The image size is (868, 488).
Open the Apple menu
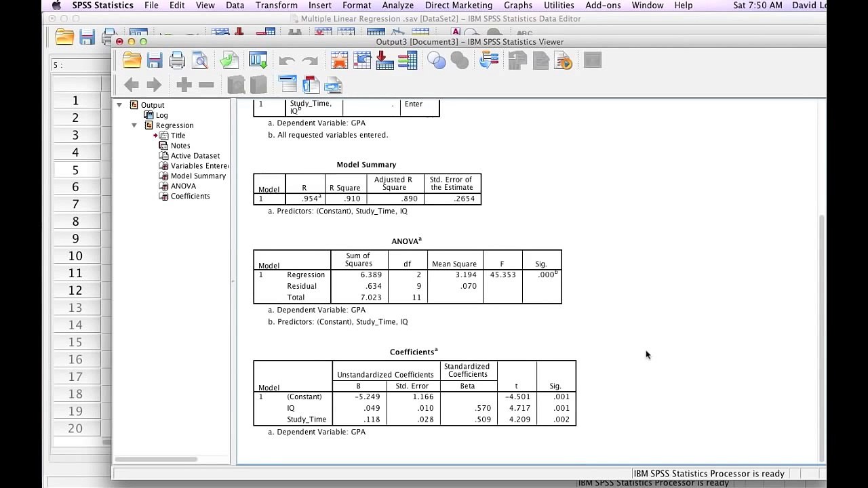[x=56, y=5]
